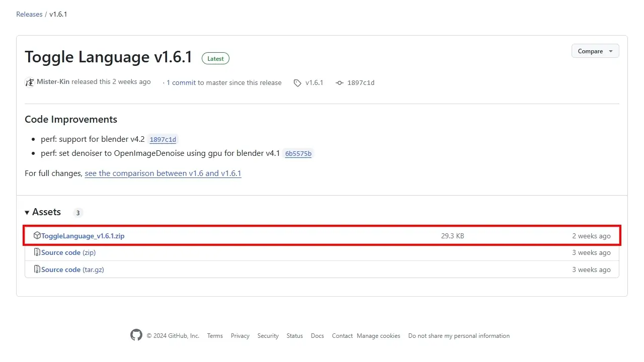Open the 1 commit link
Viewport: 644px width, 362px height.
coord(181,82)
